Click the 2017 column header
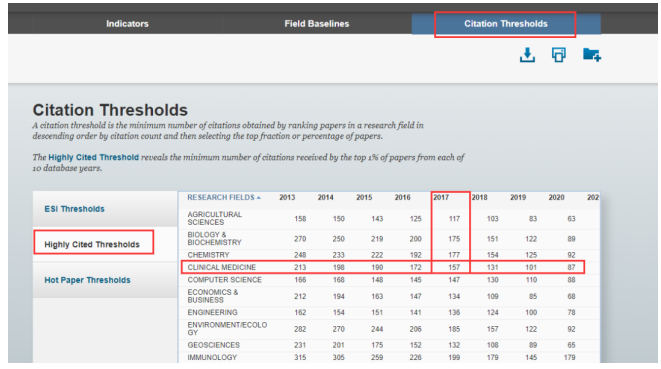 pos(441,197)
